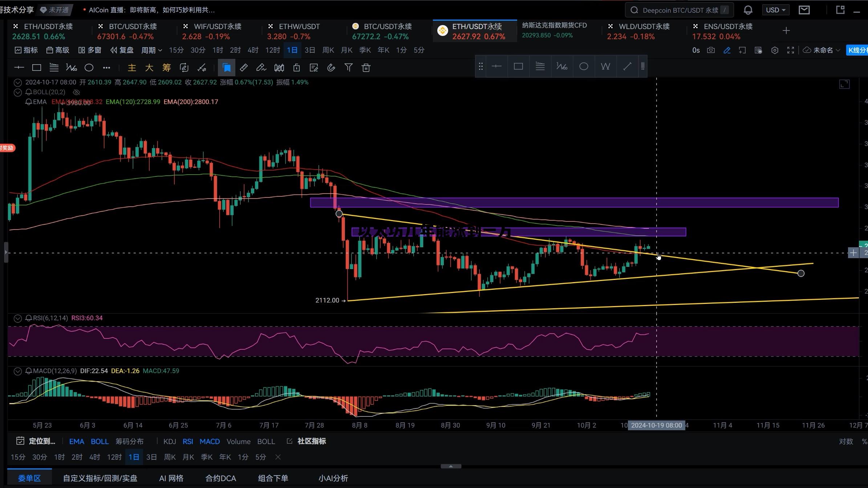868x488 pixels.
Task: Select the ruler measurement tool
Action: pos(244,68)
